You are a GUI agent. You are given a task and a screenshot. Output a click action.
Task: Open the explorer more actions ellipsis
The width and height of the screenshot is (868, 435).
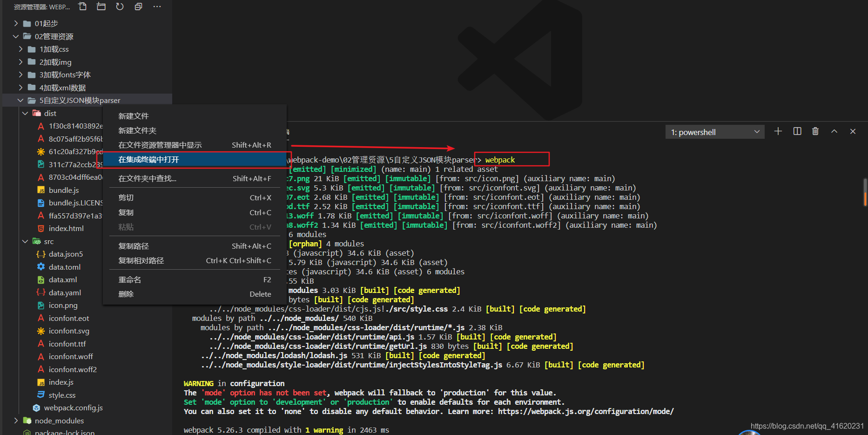click(x=157, y=7)
